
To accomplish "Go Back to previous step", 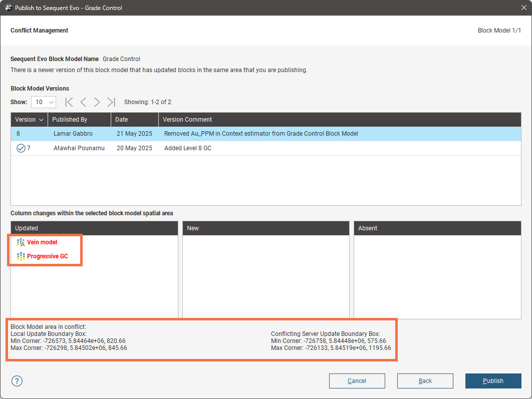I will [425, 381].
